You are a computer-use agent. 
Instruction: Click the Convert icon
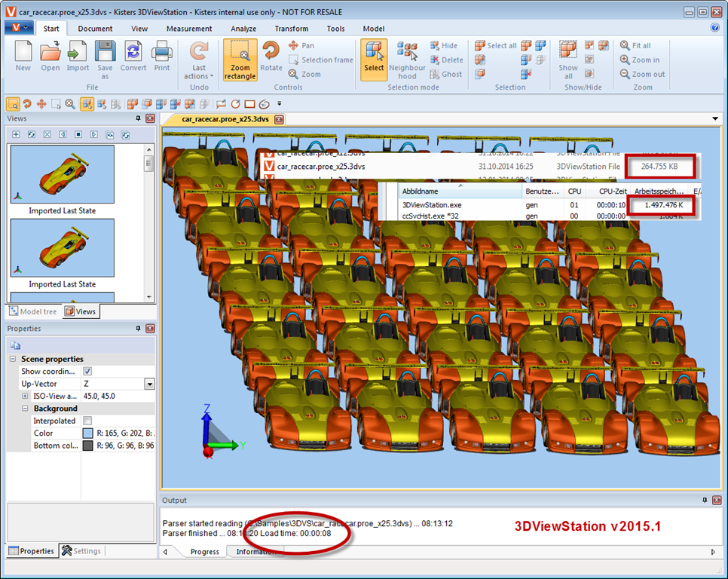[133, 56]
